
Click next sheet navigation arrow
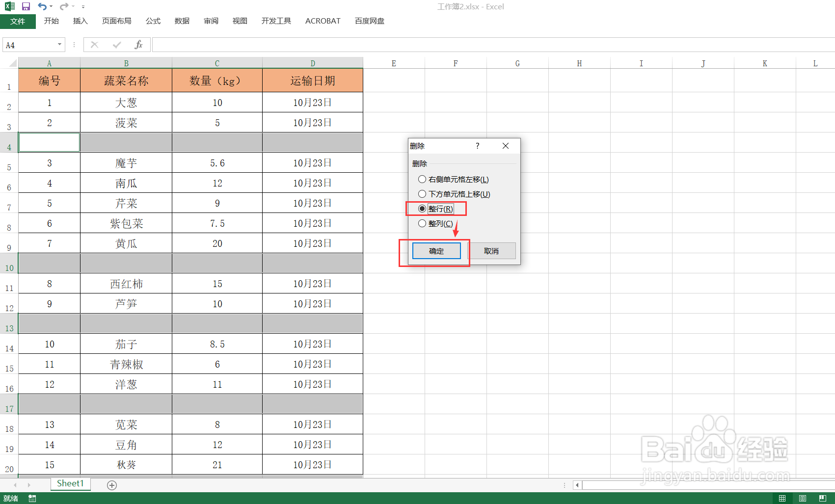point(29,485)
